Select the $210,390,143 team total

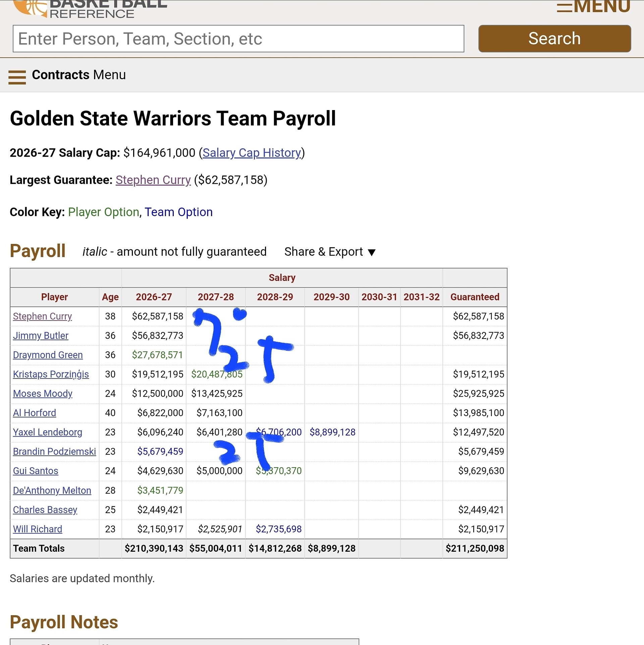[154, 548]
